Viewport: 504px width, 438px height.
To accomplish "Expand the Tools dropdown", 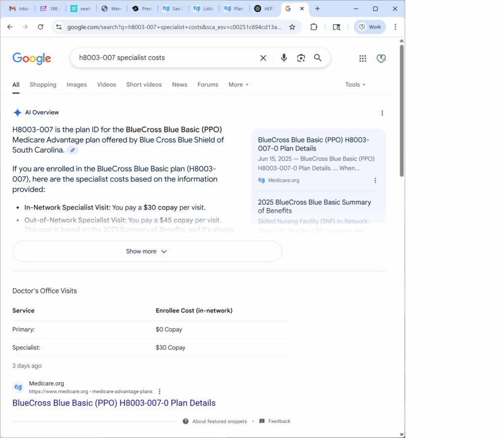I will [x=355, y=85].
